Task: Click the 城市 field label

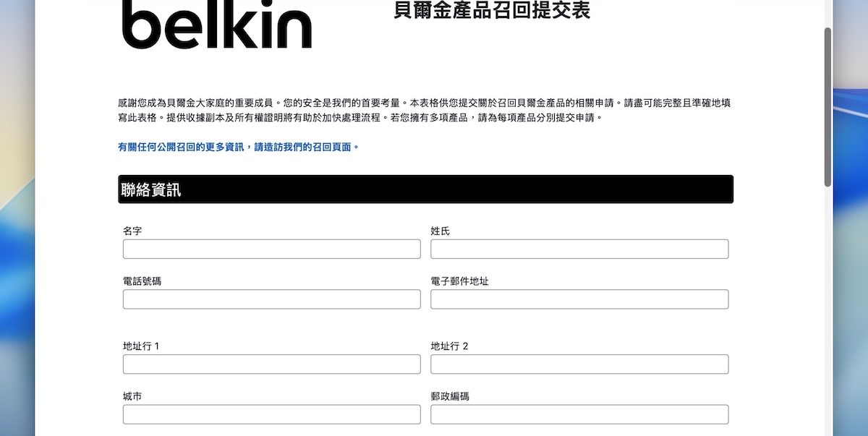Action: [x=132, y=397]
